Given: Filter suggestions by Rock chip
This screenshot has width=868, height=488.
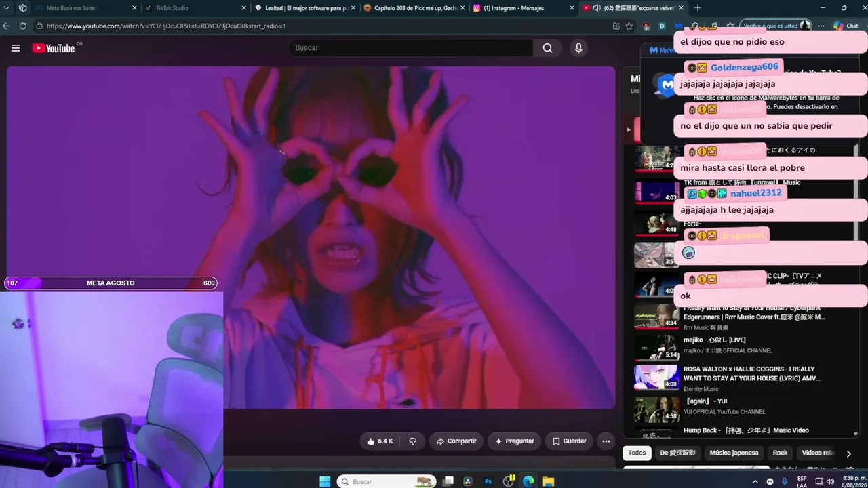Looking at the screenshot, I should pos(781,453).
